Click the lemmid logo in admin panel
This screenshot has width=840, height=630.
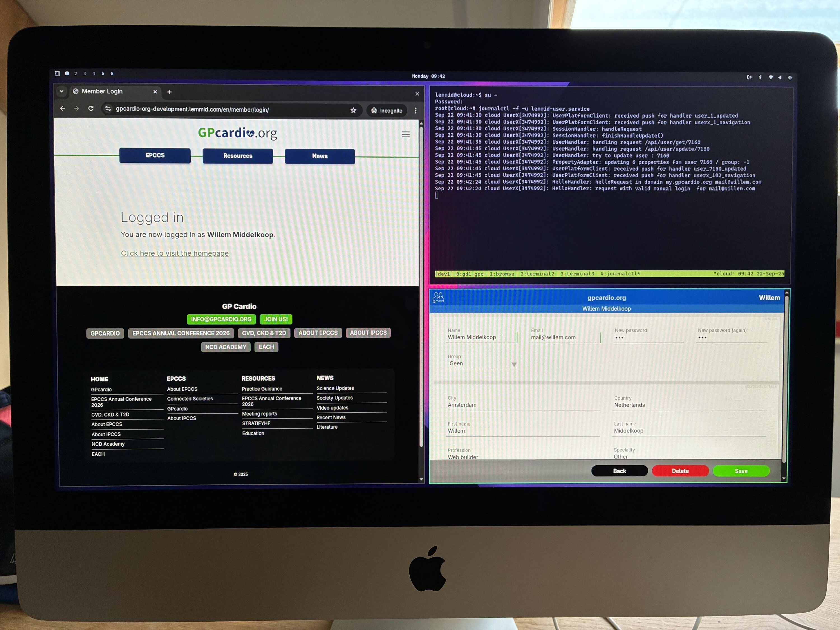(438, 297)
